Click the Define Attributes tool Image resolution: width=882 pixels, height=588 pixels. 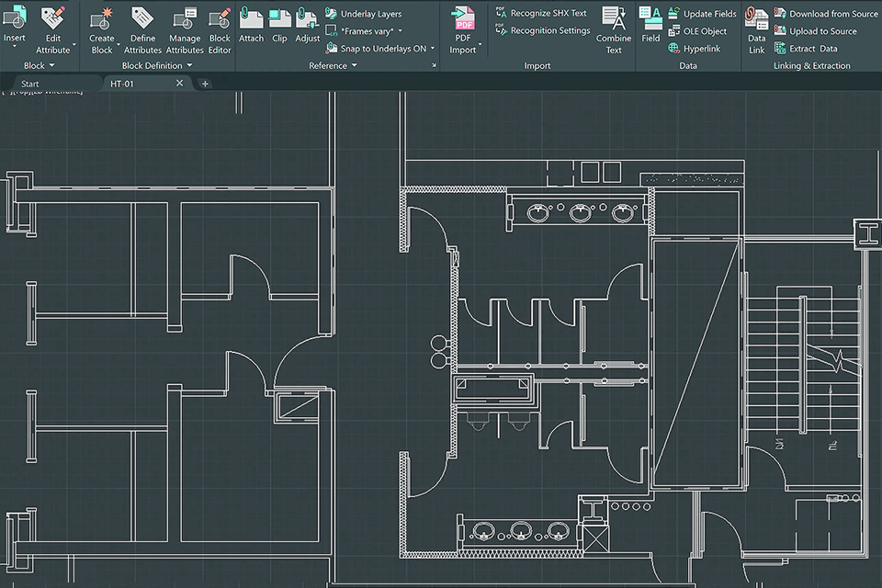coord(142,28)
